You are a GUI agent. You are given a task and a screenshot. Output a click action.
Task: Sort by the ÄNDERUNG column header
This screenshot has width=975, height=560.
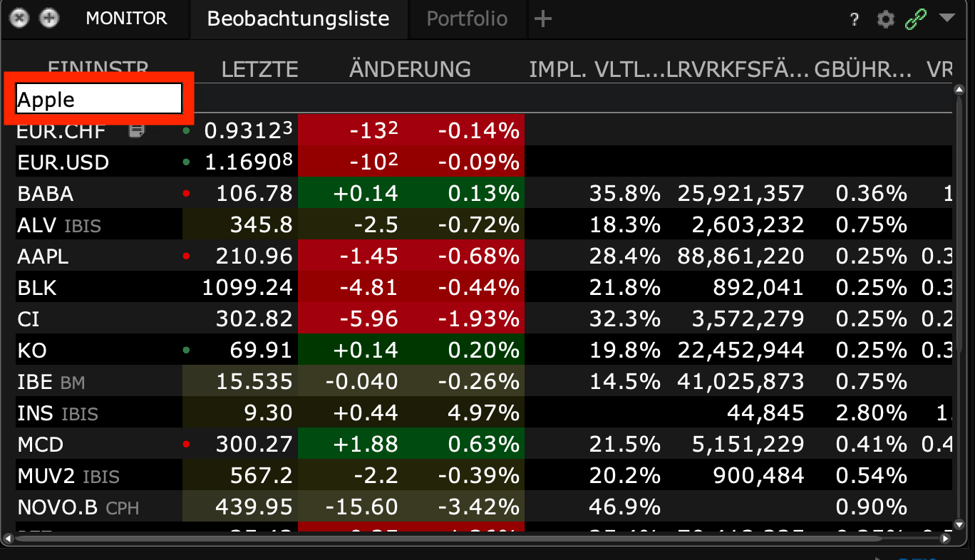(410, 69)
